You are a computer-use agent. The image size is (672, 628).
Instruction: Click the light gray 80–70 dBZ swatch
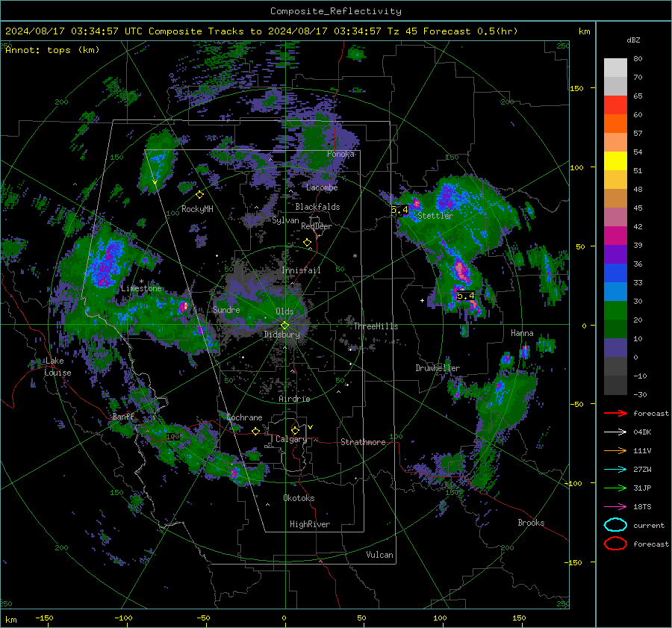point(615,68)
